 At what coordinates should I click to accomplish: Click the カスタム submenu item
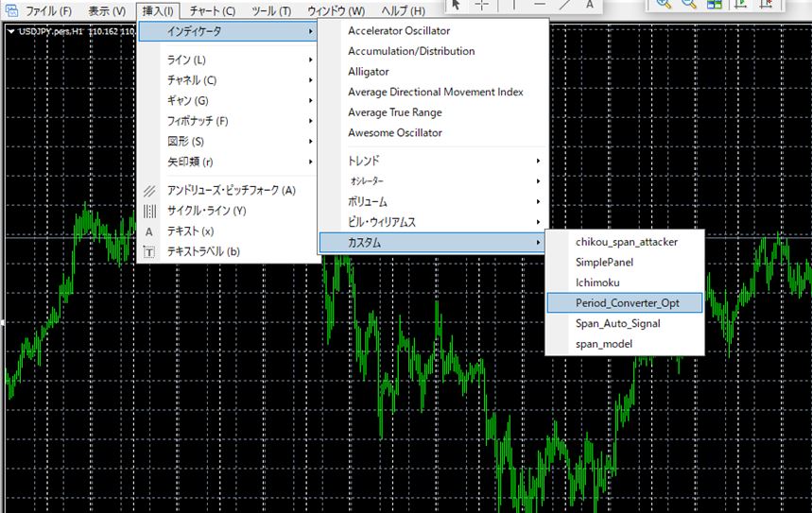point(432,243)
